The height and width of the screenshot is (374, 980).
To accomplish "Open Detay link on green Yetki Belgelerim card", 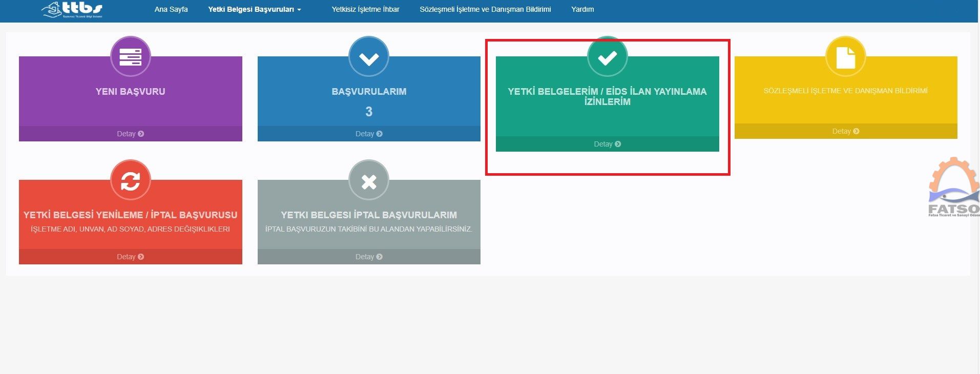I will tap(607, 144).
